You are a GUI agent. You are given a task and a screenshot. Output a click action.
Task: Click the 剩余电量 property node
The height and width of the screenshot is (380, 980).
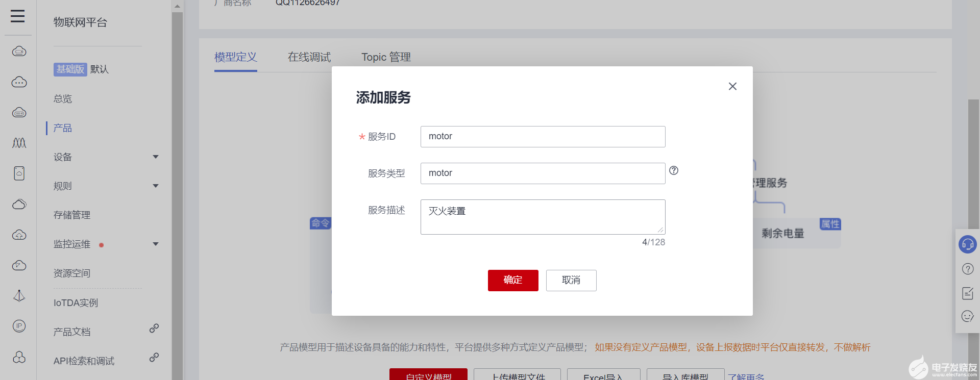click(x=782, y=234)
